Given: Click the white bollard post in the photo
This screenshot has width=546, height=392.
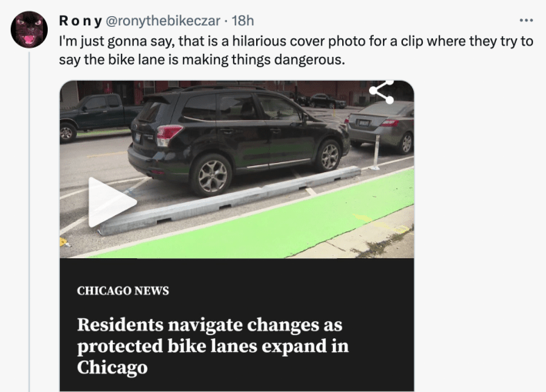Looking at the screenshot, I should 375,151.
